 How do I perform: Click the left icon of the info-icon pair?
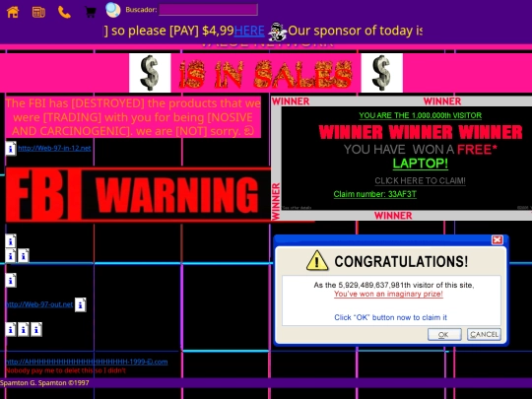(x=11, y=256)
